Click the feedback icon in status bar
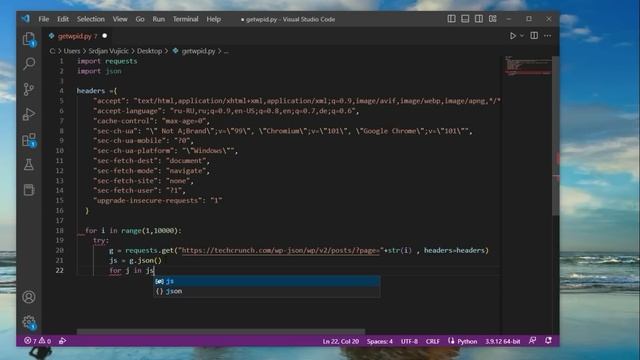This screenshot has width=640, height=360. 533,340
